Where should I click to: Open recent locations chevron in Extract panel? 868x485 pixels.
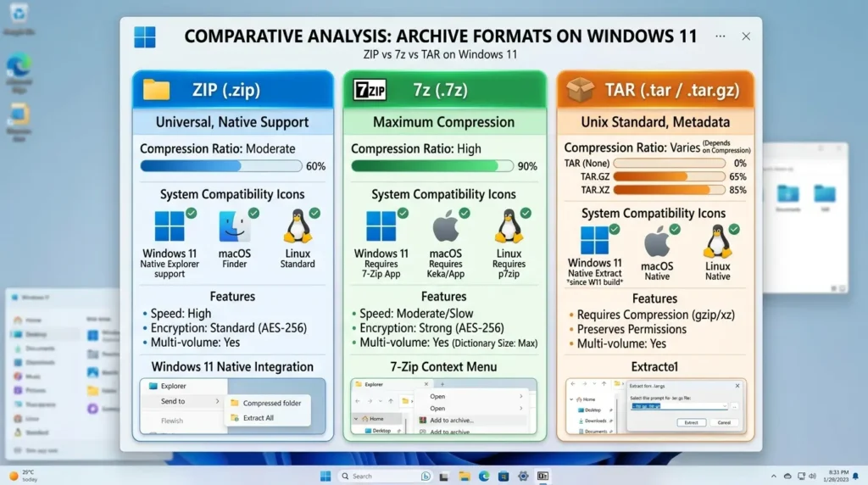pos(594,384)
